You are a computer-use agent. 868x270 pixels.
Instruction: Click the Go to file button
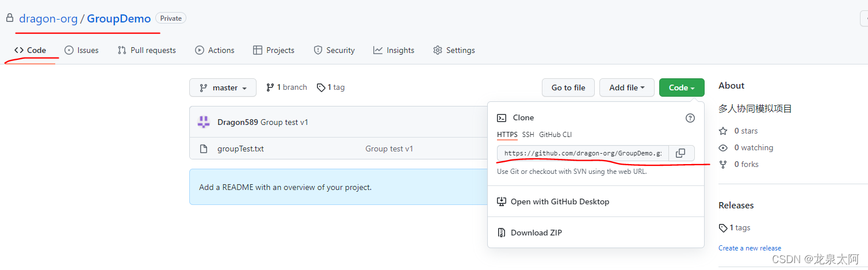pyautogui.click(x=568, y=88)
